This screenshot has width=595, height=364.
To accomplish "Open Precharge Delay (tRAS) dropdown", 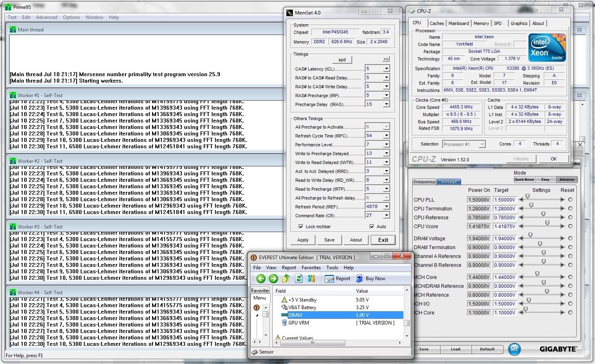I will point(386,104).
